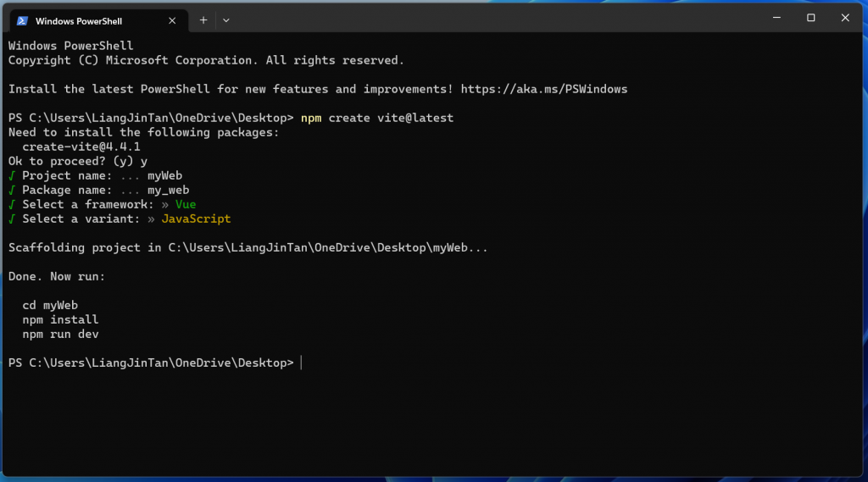
Task: Maximize the terminal window
Action: [x=811, y=18]
